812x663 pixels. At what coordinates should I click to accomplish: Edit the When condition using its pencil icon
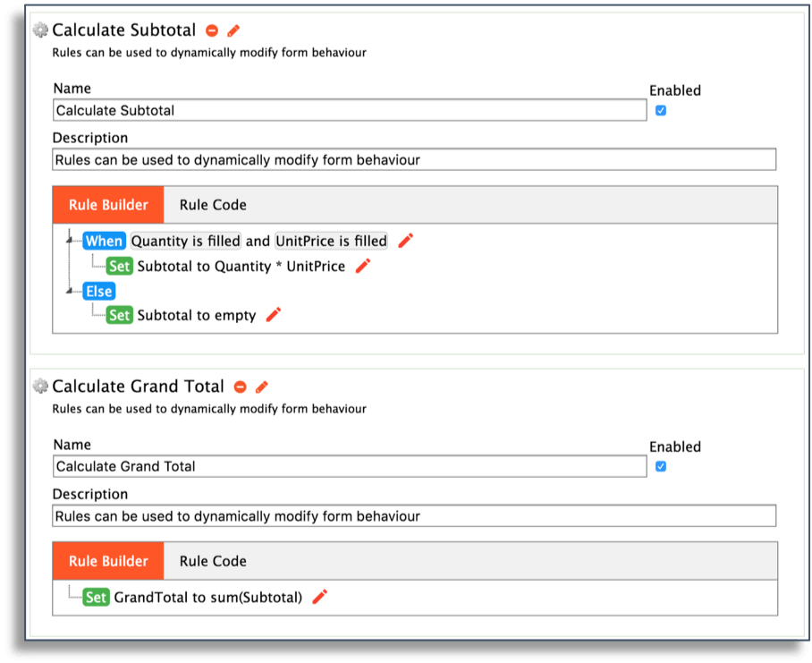coord(407,240)
